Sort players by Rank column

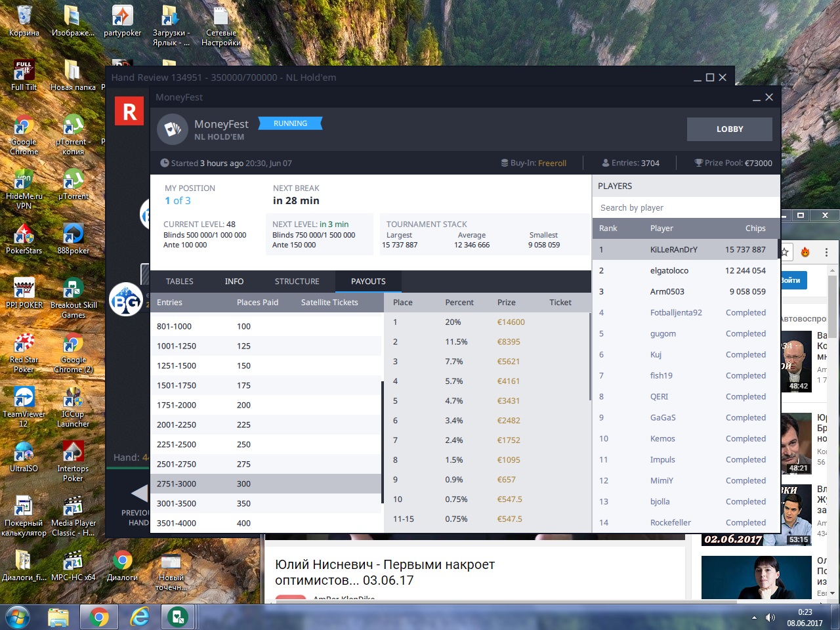[x=608, y=228]
